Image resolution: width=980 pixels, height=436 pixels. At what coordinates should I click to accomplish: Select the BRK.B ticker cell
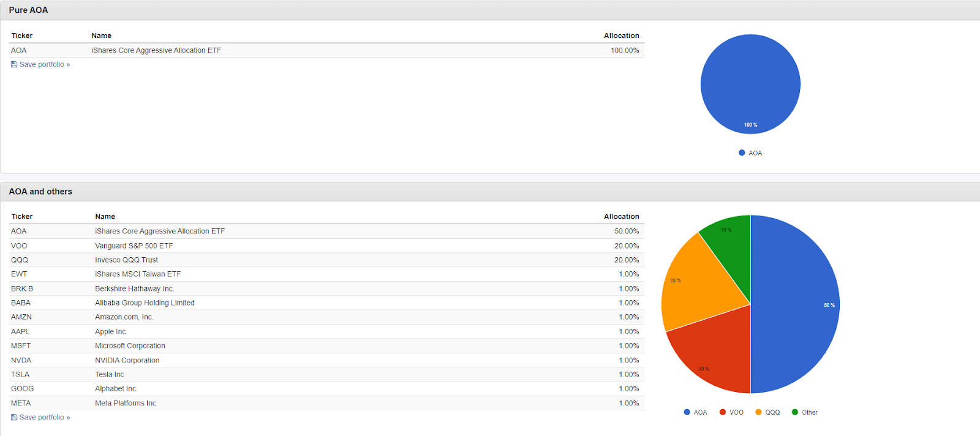coord(22,288)
